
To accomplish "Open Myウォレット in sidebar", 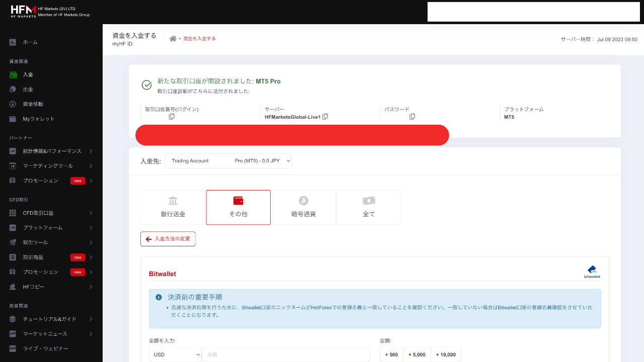I will click(38, 119).
